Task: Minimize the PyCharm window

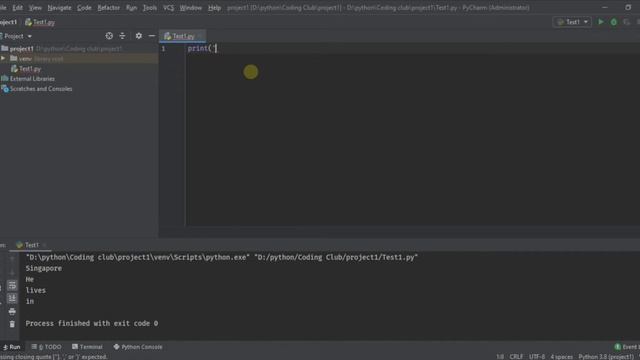Action: coord(605,7)
